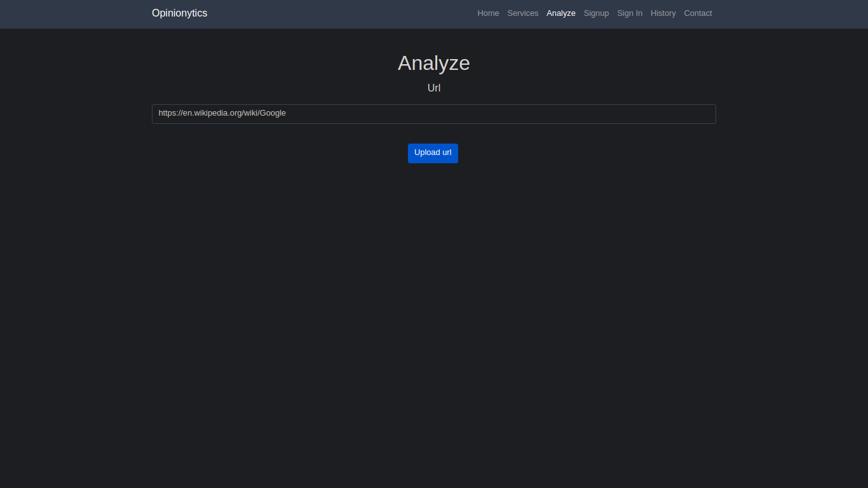Open the Services nav item
Viewport: 868px width, 488px height.
tap(522, 13)
